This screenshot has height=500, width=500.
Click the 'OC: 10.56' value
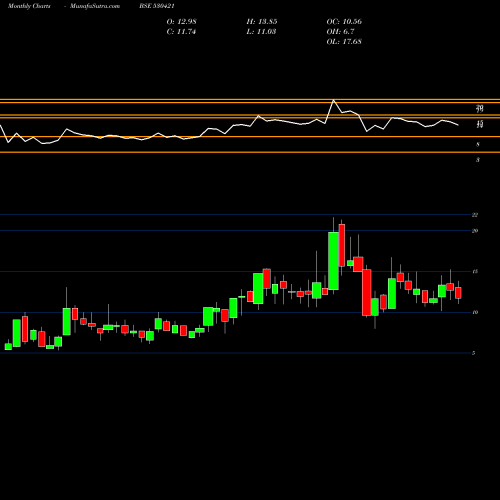pyautogui.click(x=344, y=22)
